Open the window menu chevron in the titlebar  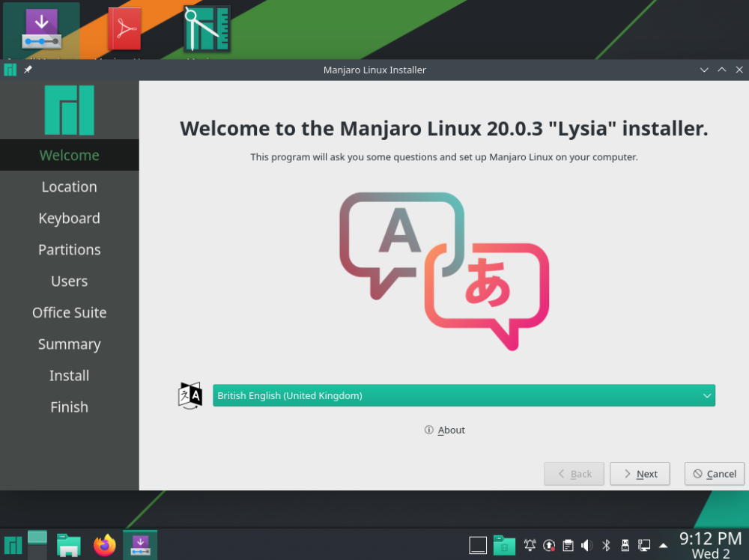[703, 70]
